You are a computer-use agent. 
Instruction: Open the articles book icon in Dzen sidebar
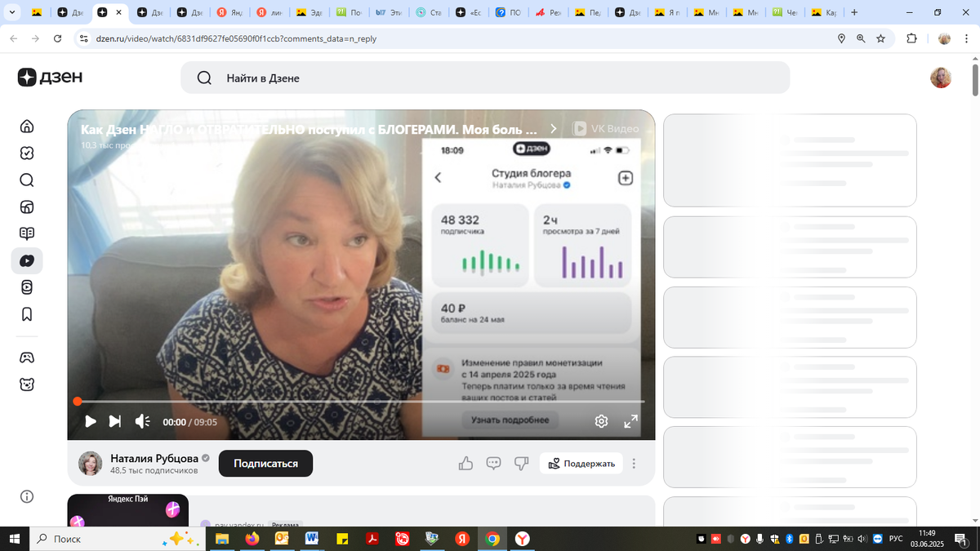(27, 233)
